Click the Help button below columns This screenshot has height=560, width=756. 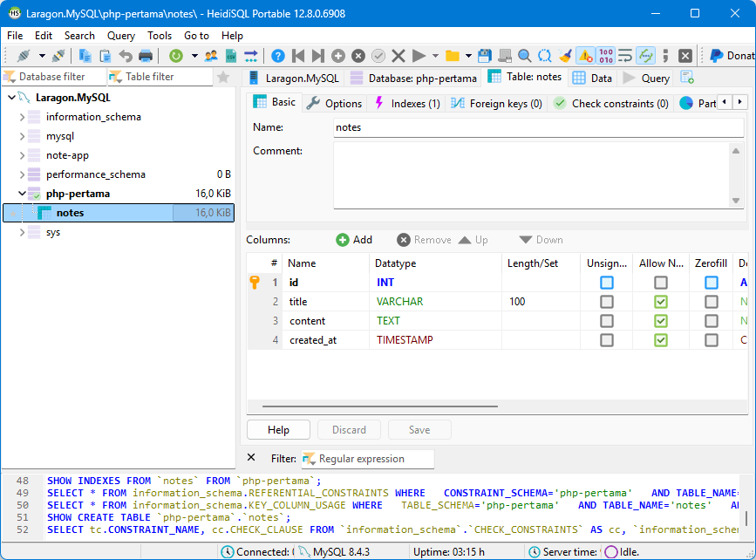(x=278, y=429)
